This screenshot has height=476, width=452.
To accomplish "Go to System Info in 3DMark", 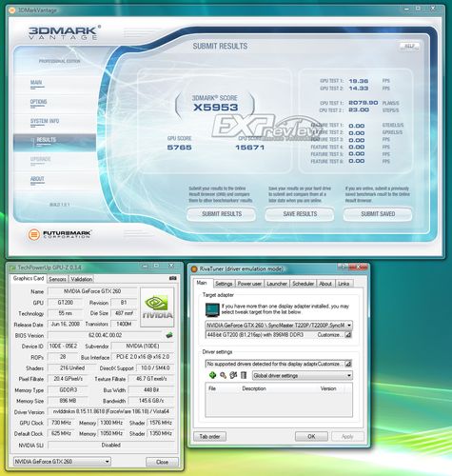I will [x=45, y=122].
